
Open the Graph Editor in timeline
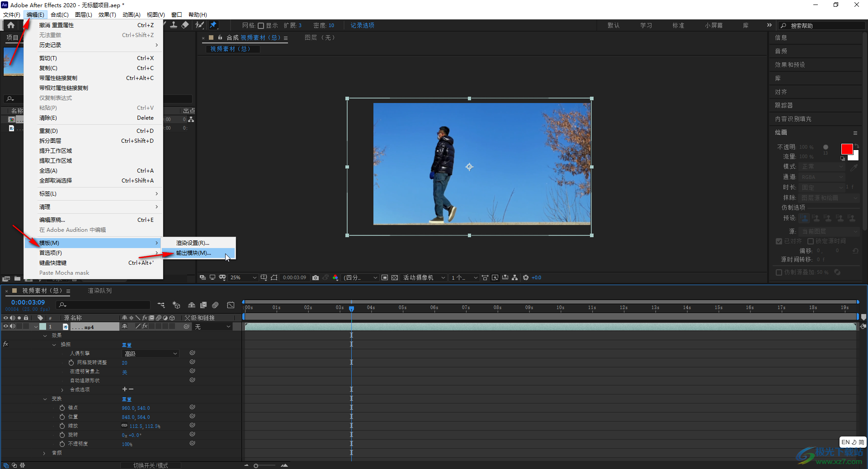pos(231,305)
